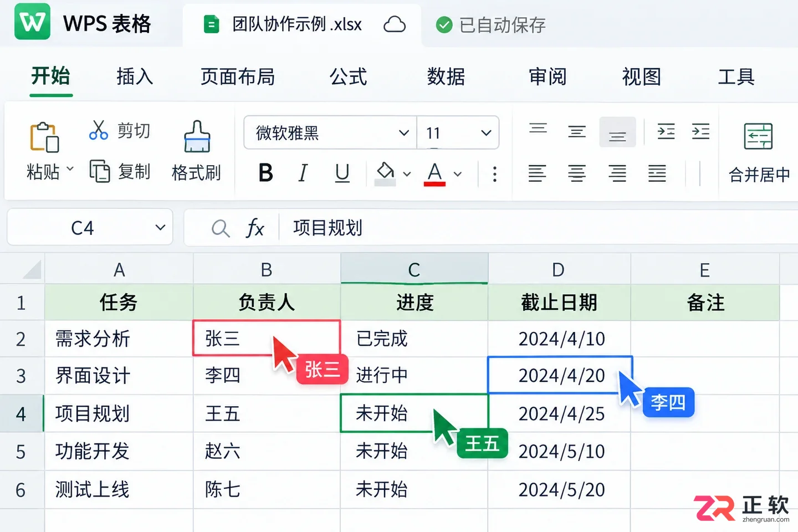Click the Paste clipboard icon
Screen dimensions: 798x532
click(x=44, y=137)
